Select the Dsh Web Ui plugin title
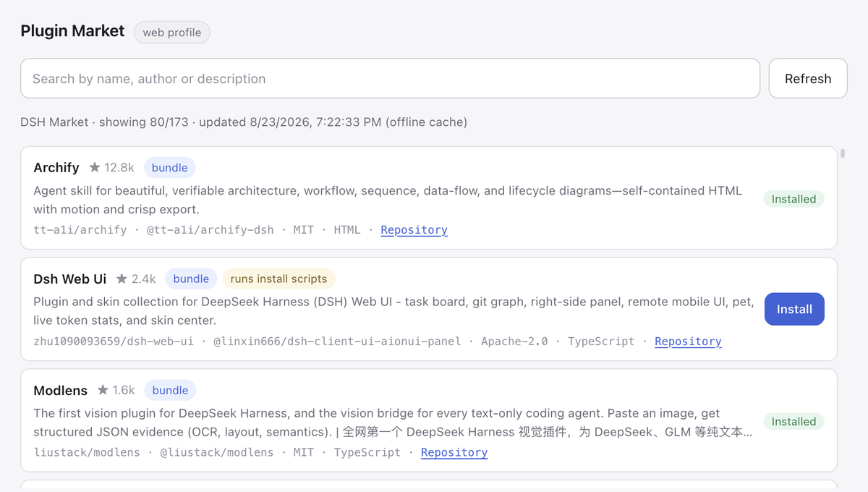Screen dimensions: 868x492 (69, 279)
